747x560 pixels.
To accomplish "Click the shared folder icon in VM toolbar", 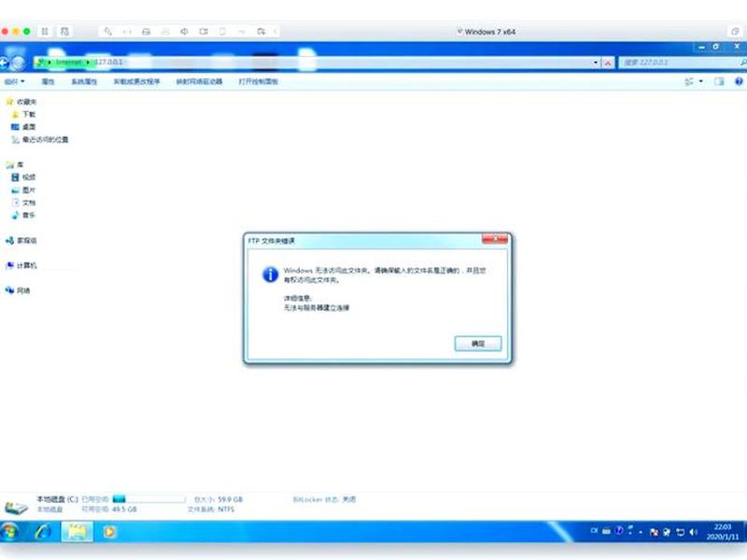I will (261, 32).
